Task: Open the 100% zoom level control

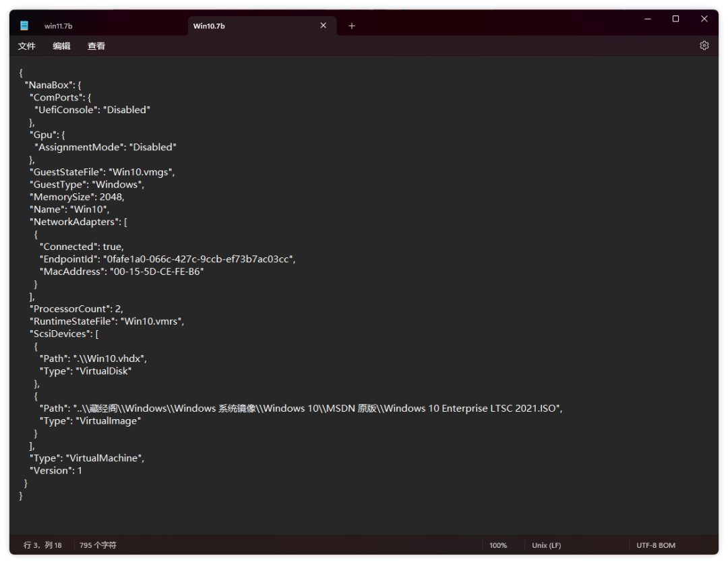Action: [498, 545]
